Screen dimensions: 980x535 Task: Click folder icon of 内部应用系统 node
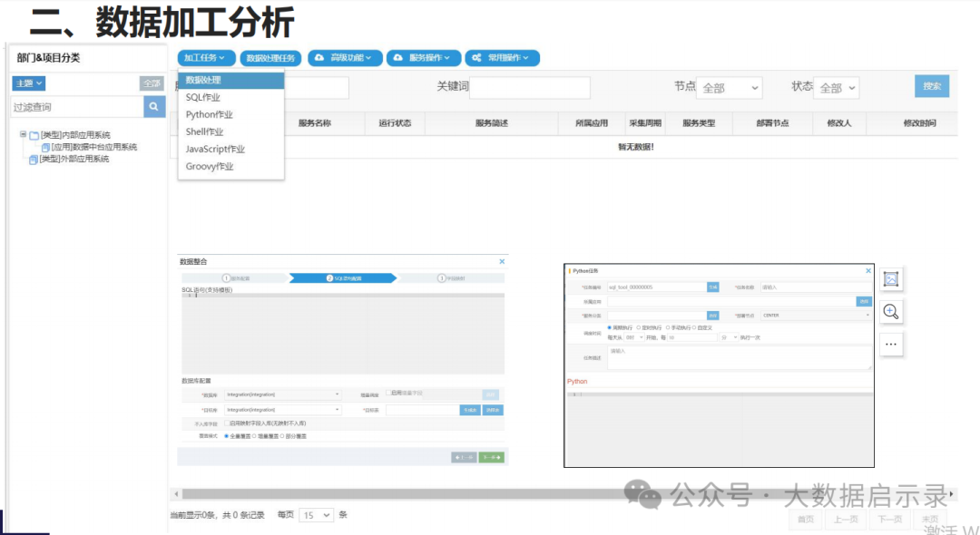34,135
